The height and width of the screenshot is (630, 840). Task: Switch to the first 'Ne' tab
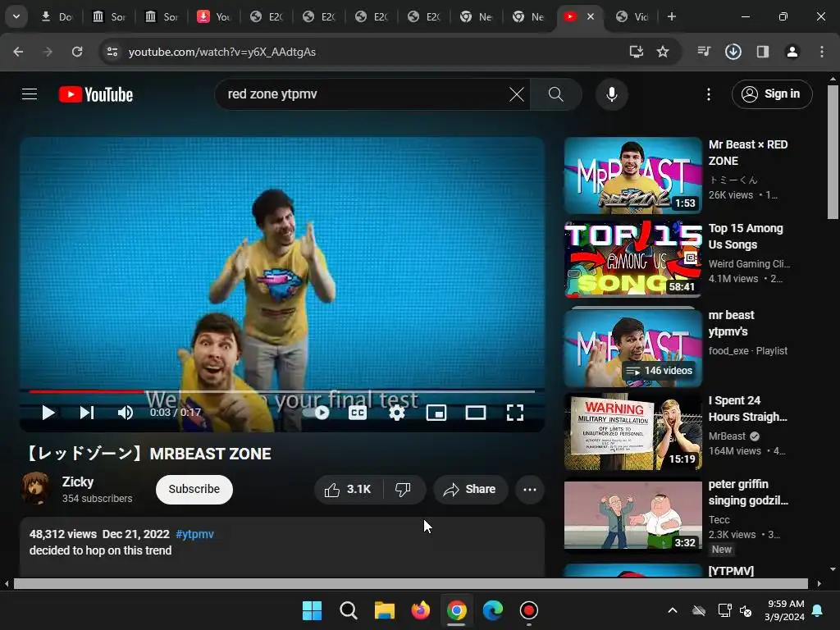478,16
